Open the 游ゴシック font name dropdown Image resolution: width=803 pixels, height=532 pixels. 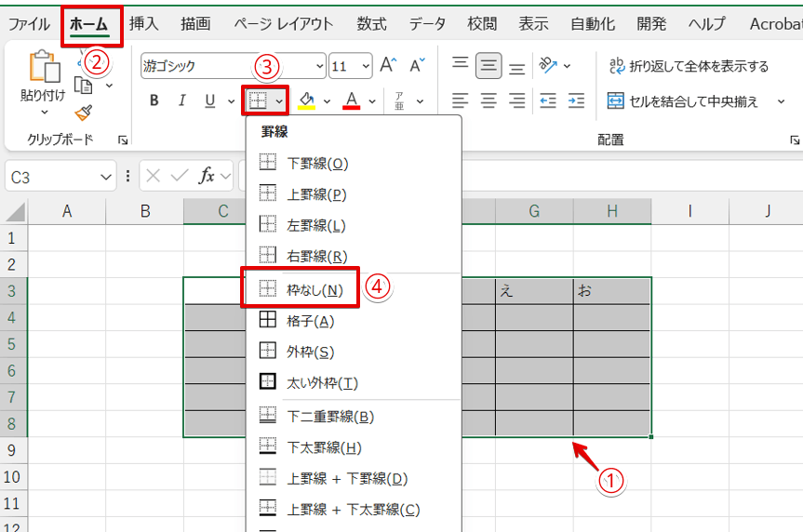click(x=319, y=66)
